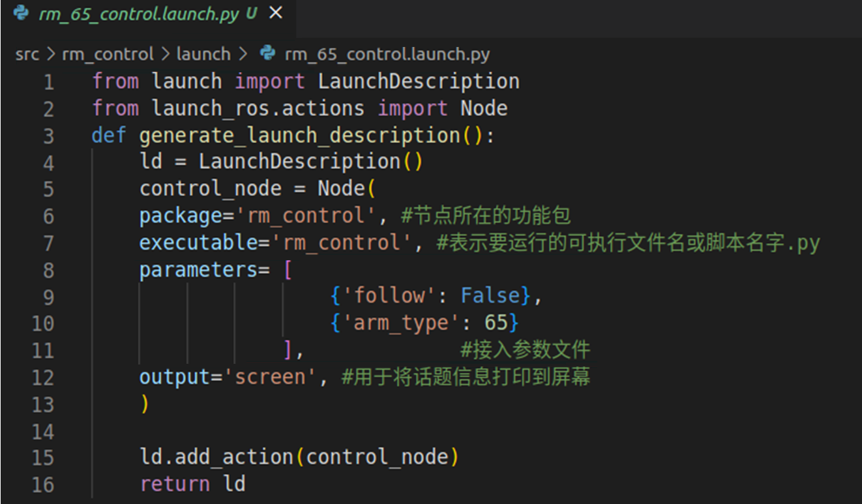The width and height of the screenshot is (862, 504).
Task: Place cursor on the 'screen' output string
Action: (x=270, y=377)
